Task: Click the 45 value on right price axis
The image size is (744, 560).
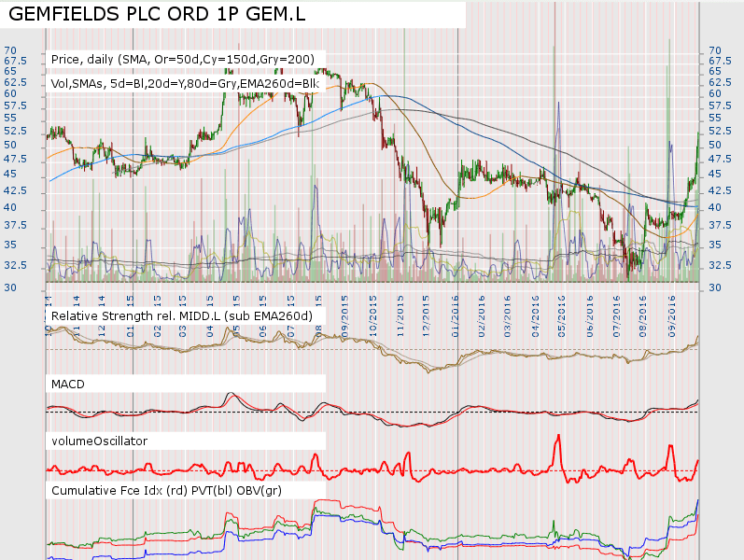Action: click(714, 174)
